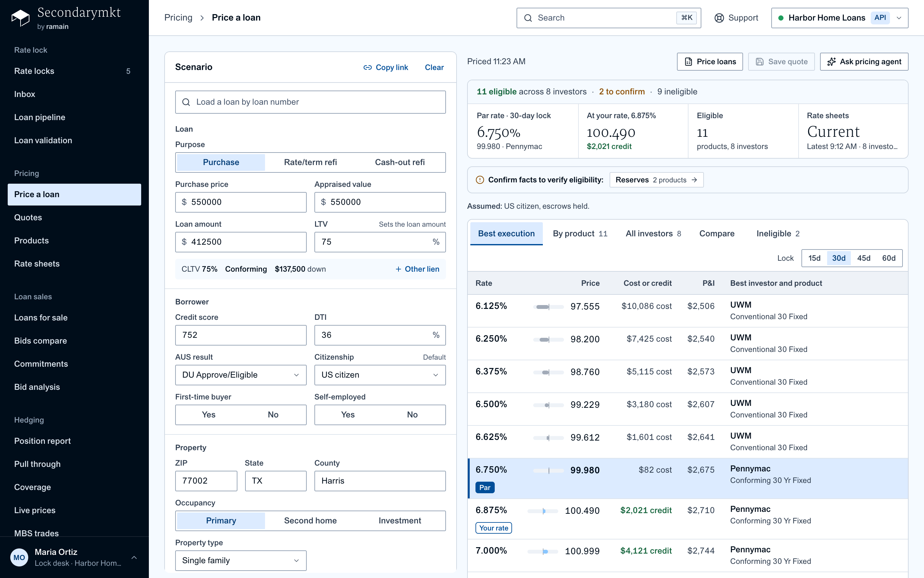Click the plus icon next to Other lien

tap(398, 269)
